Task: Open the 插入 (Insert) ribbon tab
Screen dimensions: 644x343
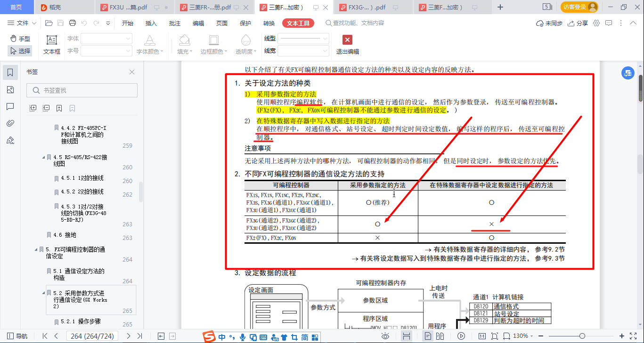Action: point(151,23)
